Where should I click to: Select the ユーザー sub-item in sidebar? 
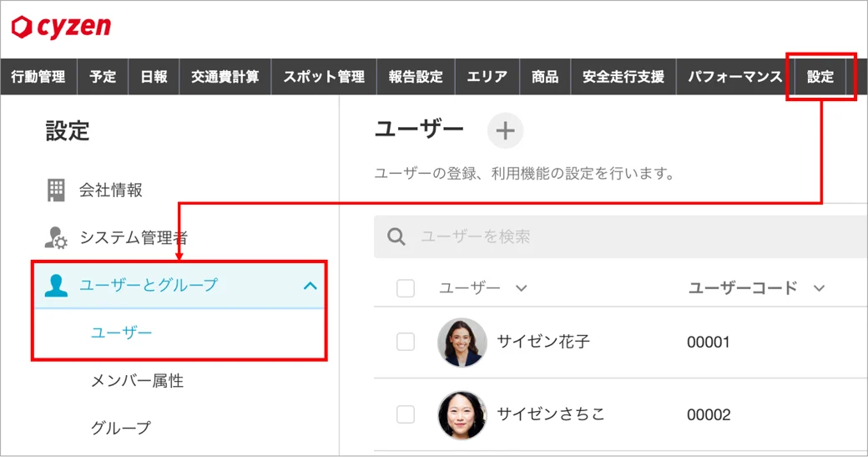point(121,333)
